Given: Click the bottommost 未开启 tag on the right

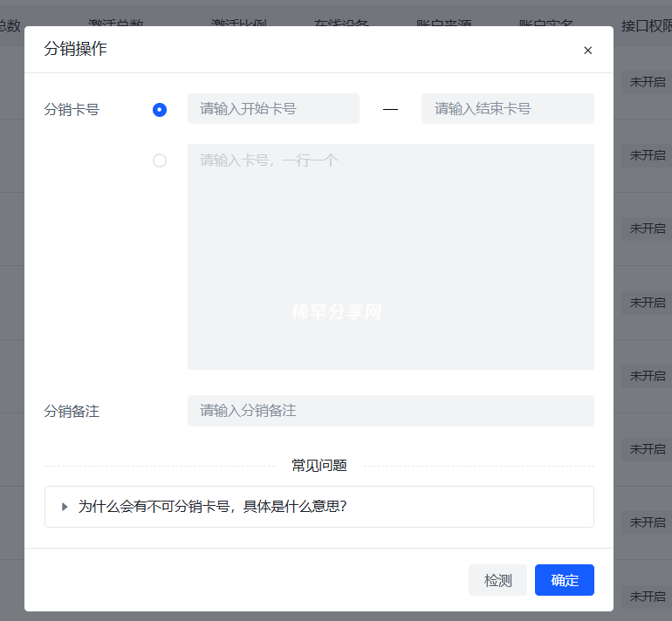Looking at the screenshot, I should point(647,596).
